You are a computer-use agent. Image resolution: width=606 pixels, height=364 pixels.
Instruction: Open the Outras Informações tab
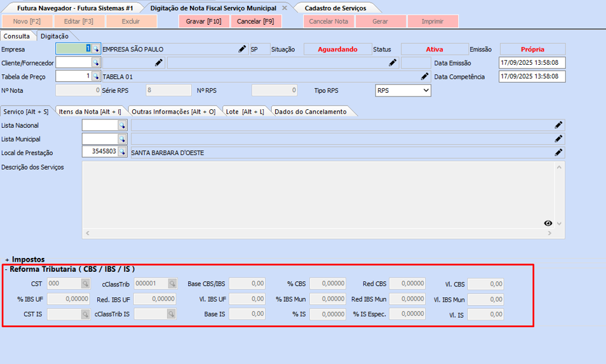[x=173, y=111]
